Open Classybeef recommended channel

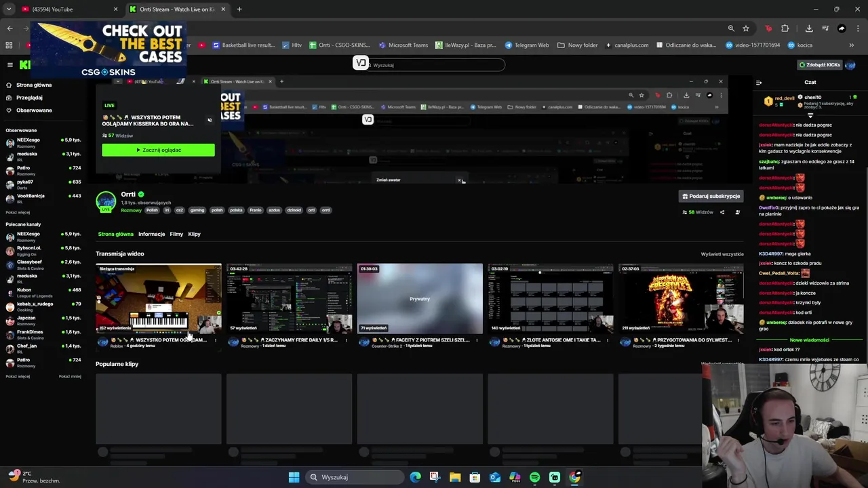43,264
